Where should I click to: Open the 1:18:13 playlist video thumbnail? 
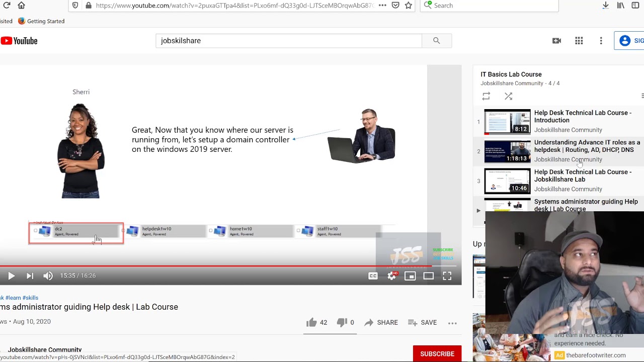point(507,151)
